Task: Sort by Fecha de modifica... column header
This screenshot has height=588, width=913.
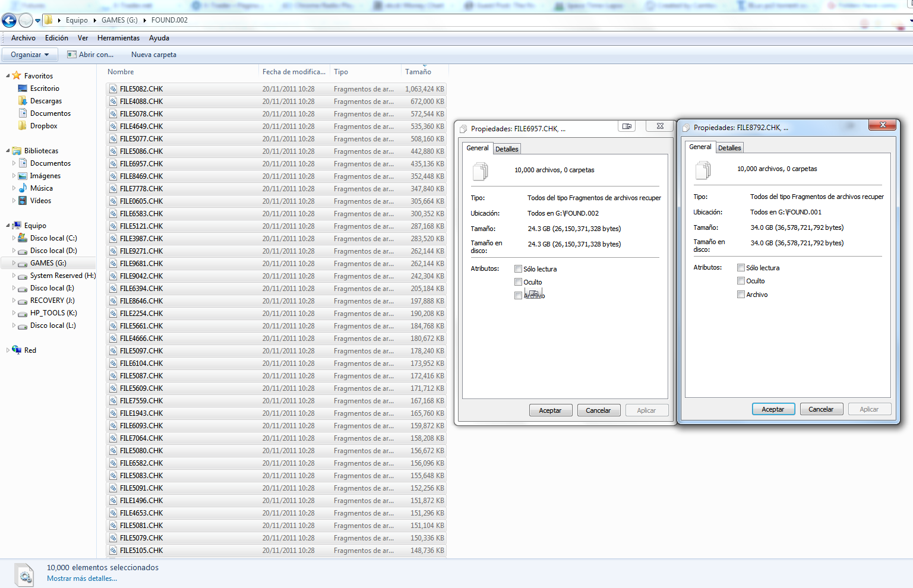Action: click(x=294, y=71)
